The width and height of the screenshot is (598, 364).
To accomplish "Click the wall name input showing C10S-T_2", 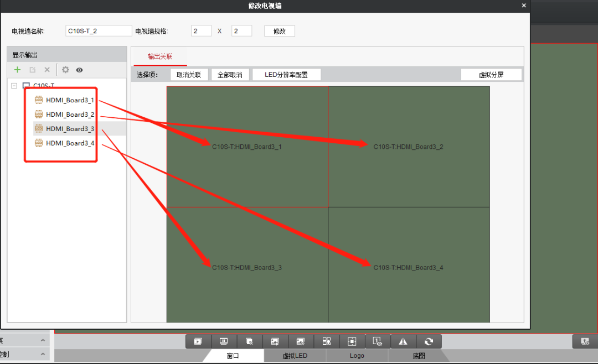I will click(x=98, y=30).
